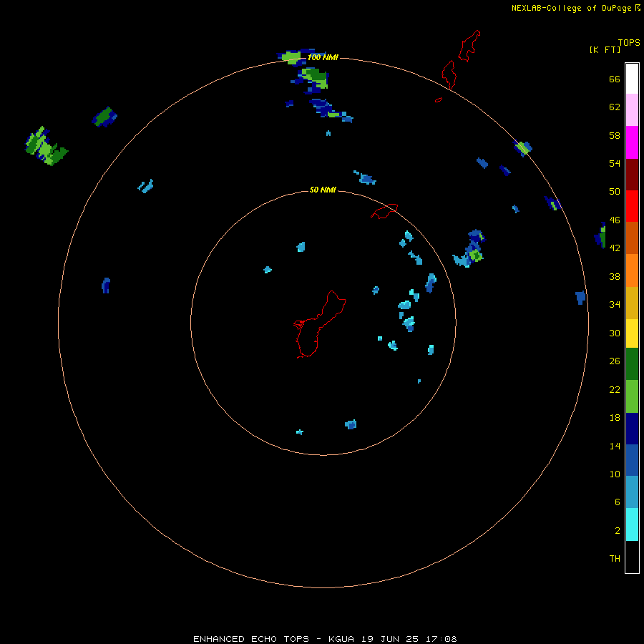Click the 'ENHANCED ECHO TOPS - KGUA' caption

pos(273,639)
